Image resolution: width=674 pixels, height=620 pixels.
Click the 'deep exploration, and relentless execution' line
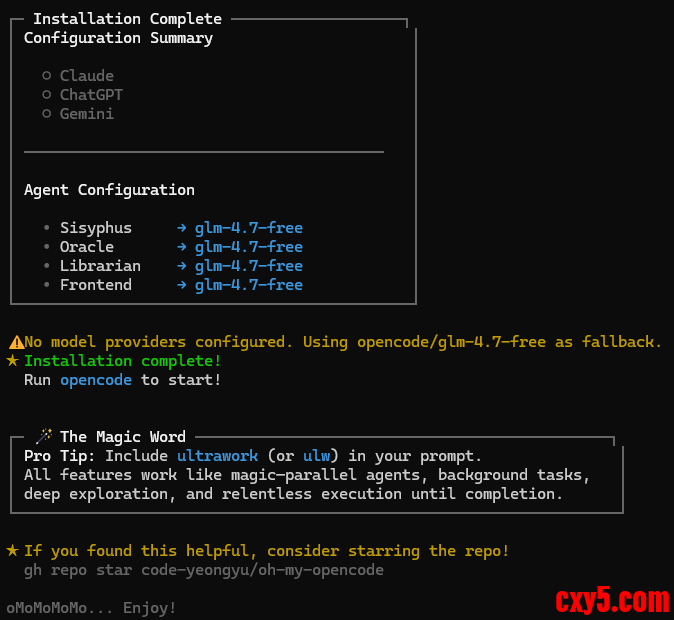293,494
